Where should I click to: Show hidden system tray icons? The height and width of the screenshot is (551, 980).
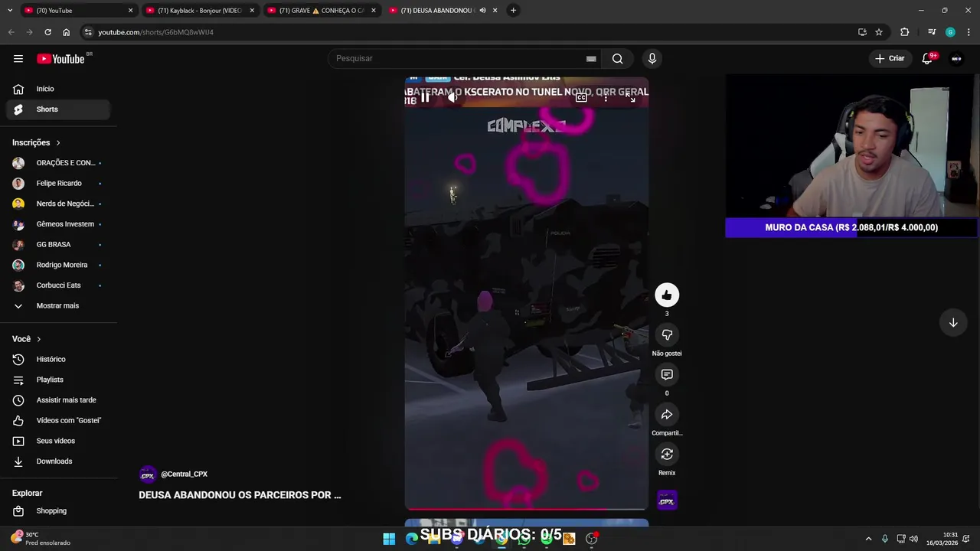[868, 539]
